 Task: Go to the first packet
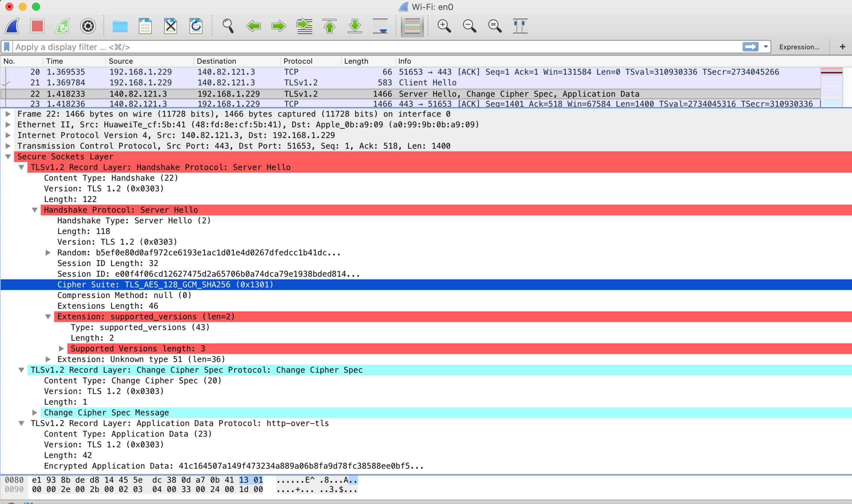click(330, 26)
